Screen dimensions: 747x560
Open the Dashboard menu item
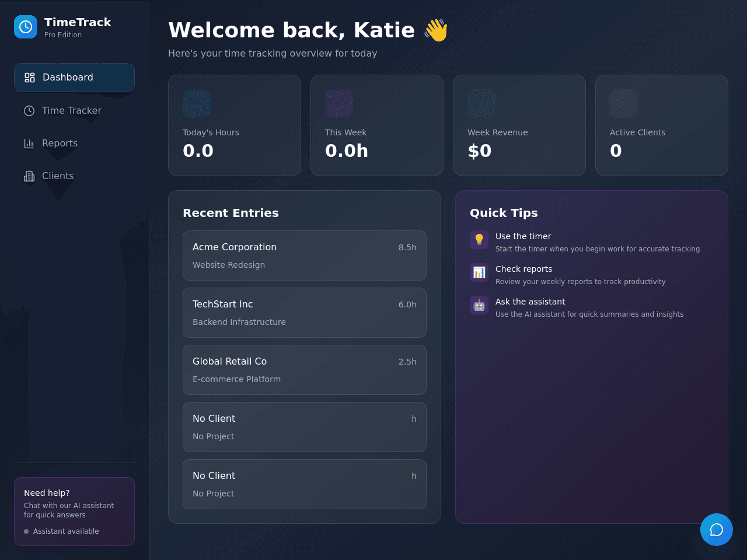click(74, 78)
